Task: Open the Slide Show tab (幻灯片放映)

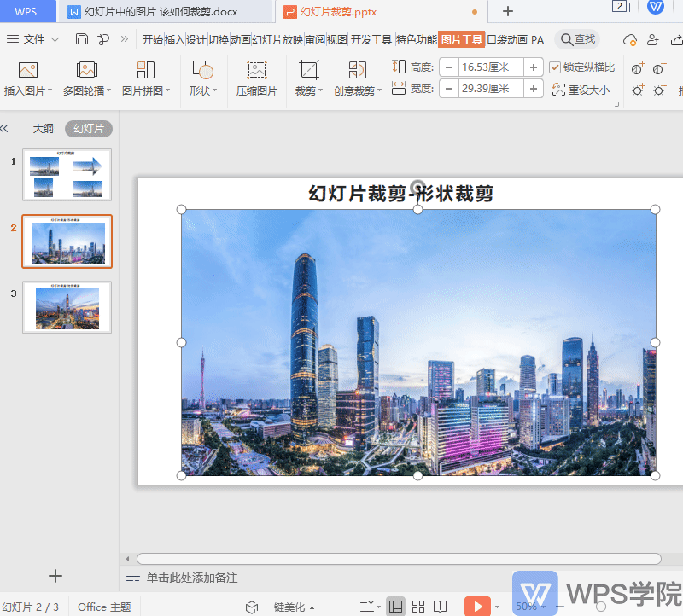Action: tap(277, 40)
